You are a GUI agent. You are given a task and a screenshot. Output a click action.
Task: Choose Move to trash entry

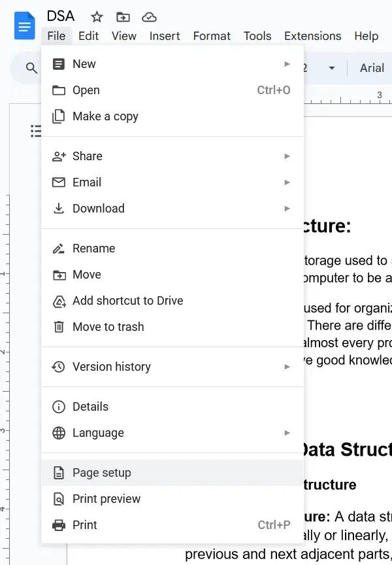click(x=108, y=327)
